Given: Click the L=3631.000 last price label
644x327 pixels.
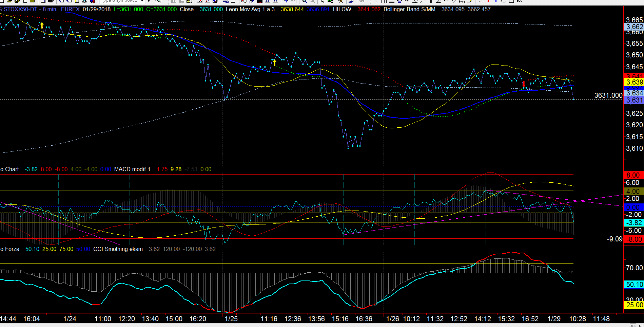Looking at the screenshot, I should (128, 9).
